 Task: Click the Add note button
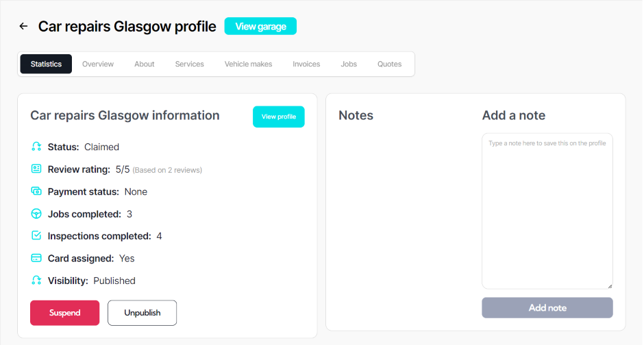point(547,308)
